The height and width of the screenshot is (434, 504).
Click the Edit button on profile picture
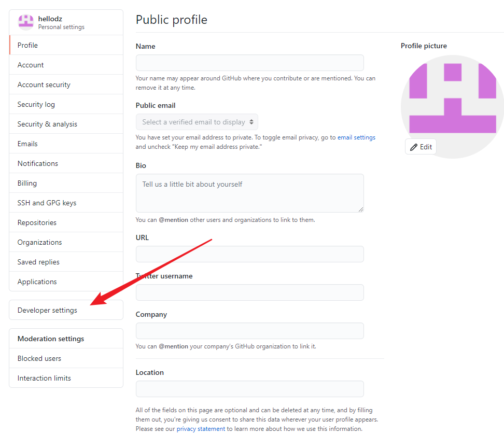click(x=421, y=147)
